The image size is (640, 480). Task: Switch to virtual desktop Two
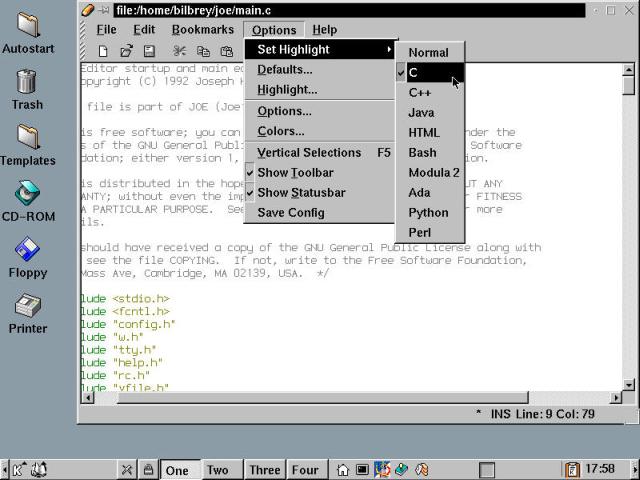pos(217,469)
